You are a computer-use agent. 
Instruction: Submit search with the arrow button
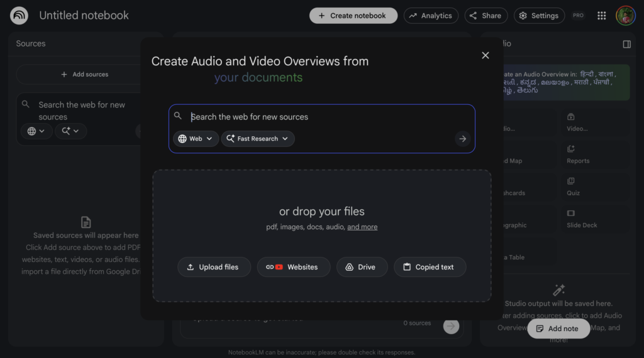[462, 139]
